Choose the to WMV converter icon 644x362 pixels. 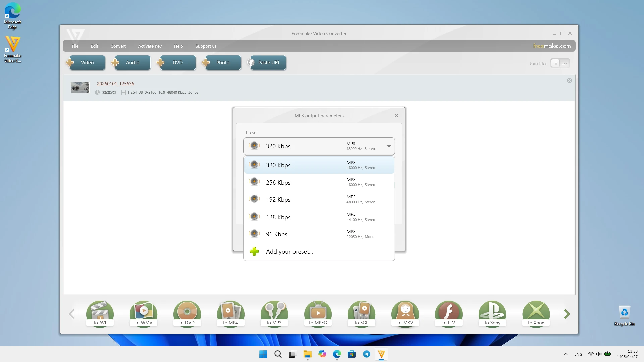tap(144, 314)
